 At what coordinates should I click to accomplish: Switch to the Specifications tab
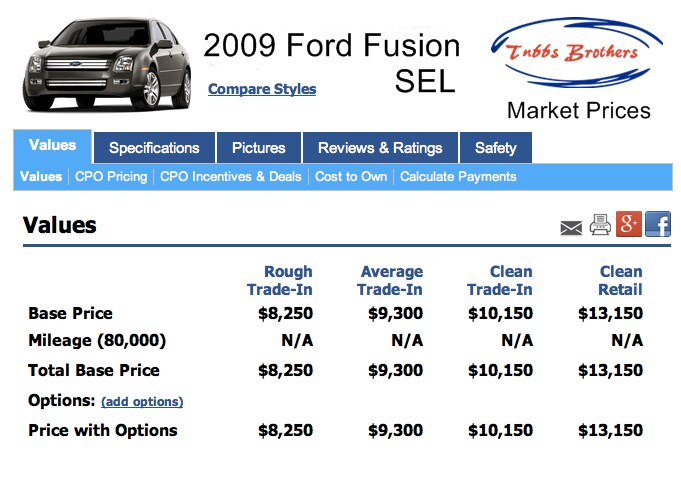point(154,148)
